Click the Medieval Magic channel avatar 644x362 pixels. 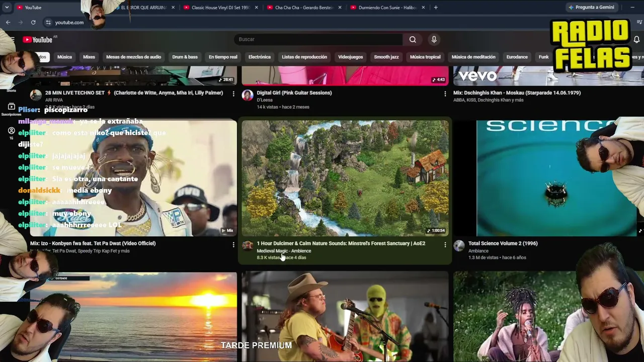[247, 245]
